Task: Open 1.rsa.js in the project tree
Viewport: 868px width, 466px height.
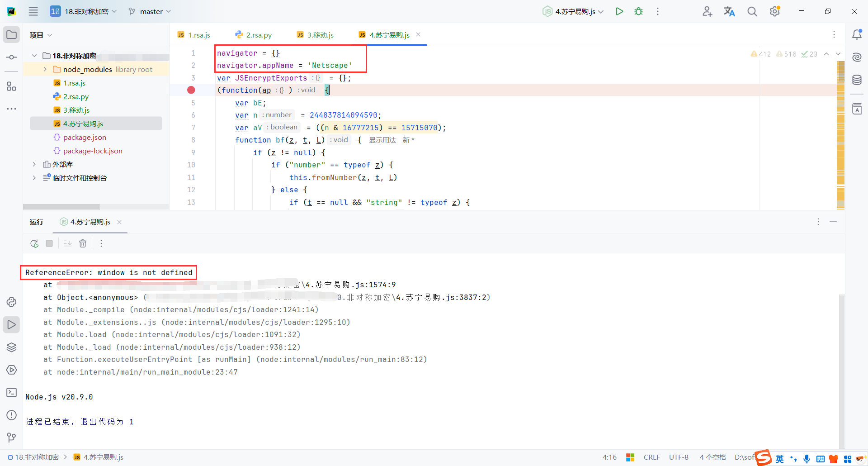Action: click(74, 83)
